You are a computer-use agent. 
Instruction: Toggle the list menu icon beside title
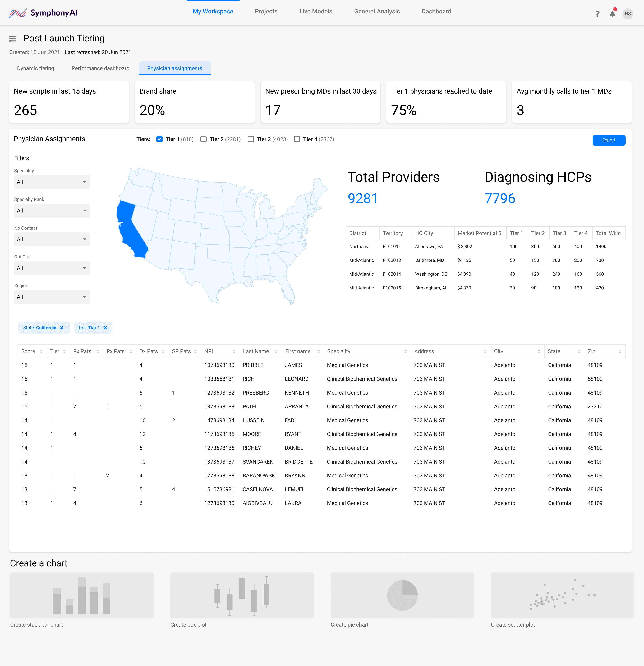point(13,39)
